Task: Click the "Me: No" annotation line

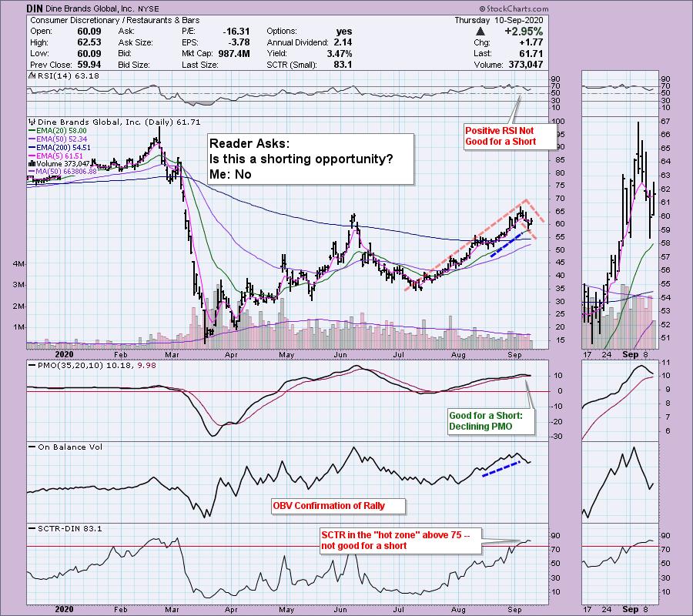Action: click(230, 174)
